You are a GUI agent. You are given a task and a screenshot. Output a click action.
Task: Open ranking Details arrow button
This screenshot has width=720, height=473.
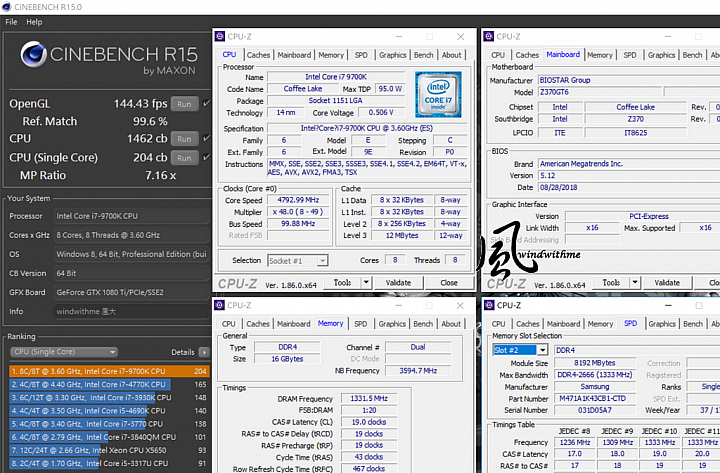[204, 352]
